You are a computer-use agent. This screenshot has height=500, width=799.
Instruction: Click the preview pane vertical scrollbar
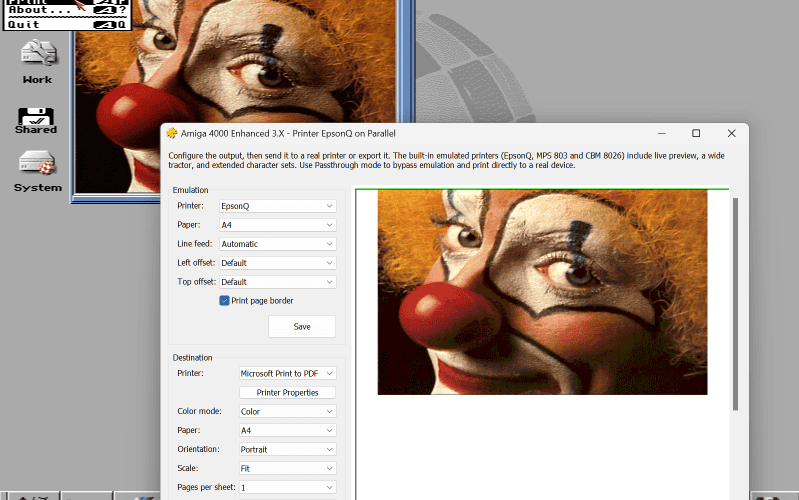pos(735,304)
